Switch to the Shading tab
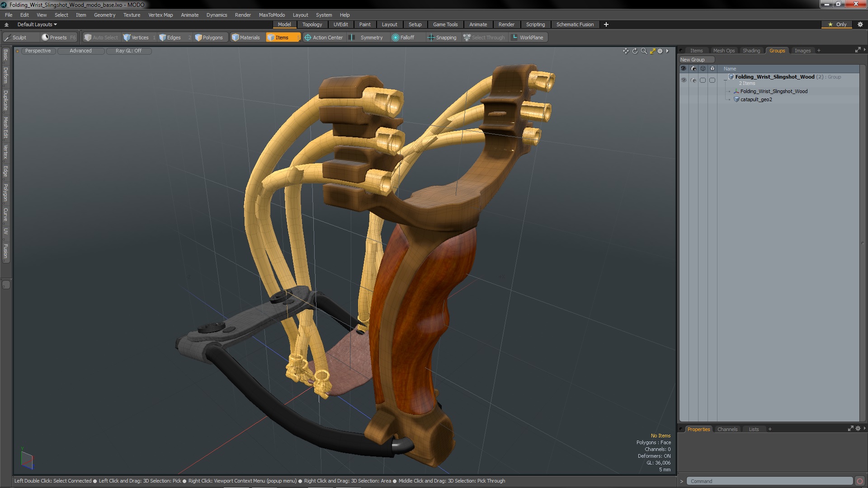Image resolution: width=868 pixels, height=488 pixels. click(751, 51)
